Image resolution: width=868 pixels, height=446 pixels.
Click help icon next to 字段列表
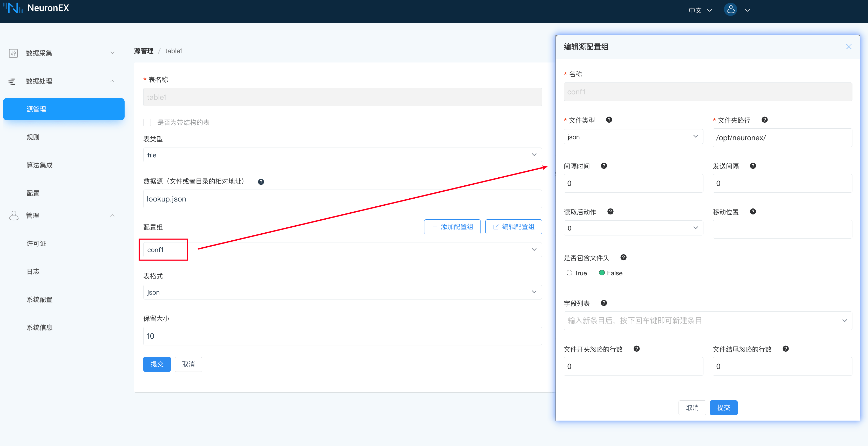click(x=604, y=303)
